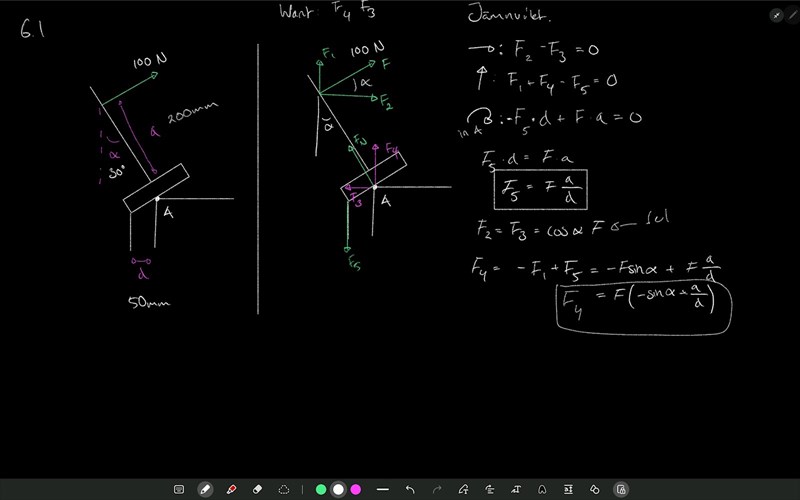Redo the undone stroke
The width and height of the screenshot is (800, 500).
(436, 489)
